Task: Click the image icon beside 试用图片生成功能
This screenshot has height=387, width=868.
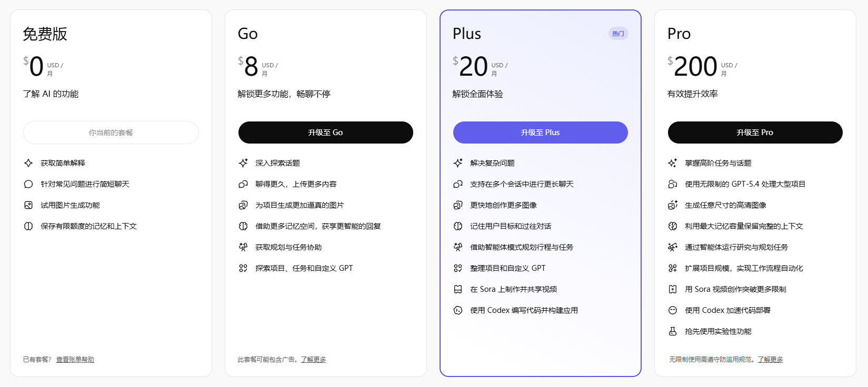Action: pos(28,205)
